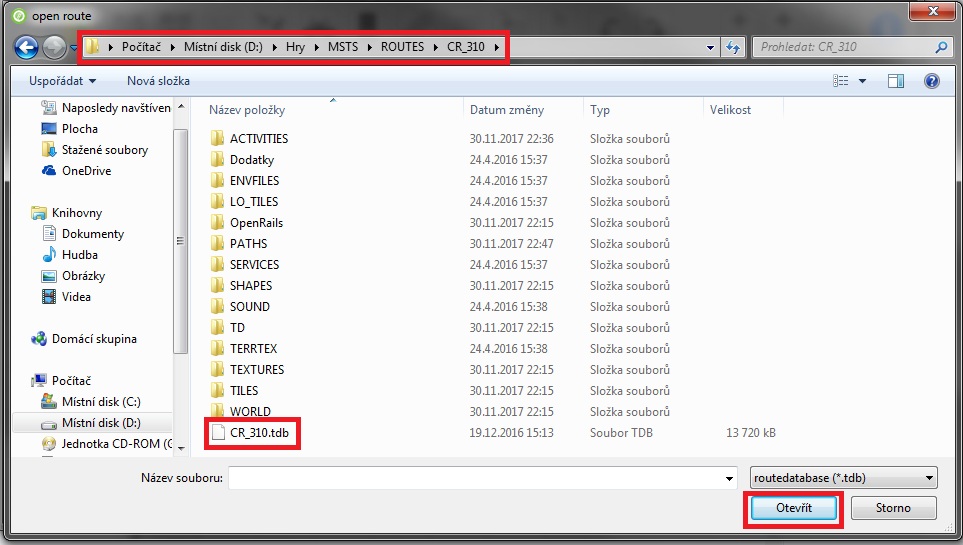The height and width of the screenshot is (545, 963).
Task: Toggle the preview pane icon
Action: pyautogui.click(x=896, y=81)
